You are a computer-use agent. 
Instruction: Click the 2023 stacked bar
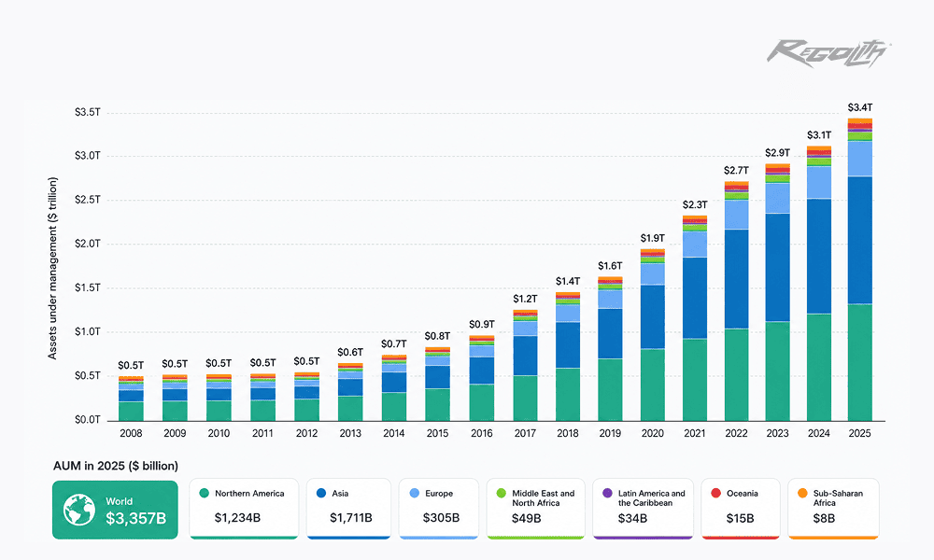click(777, 292)
